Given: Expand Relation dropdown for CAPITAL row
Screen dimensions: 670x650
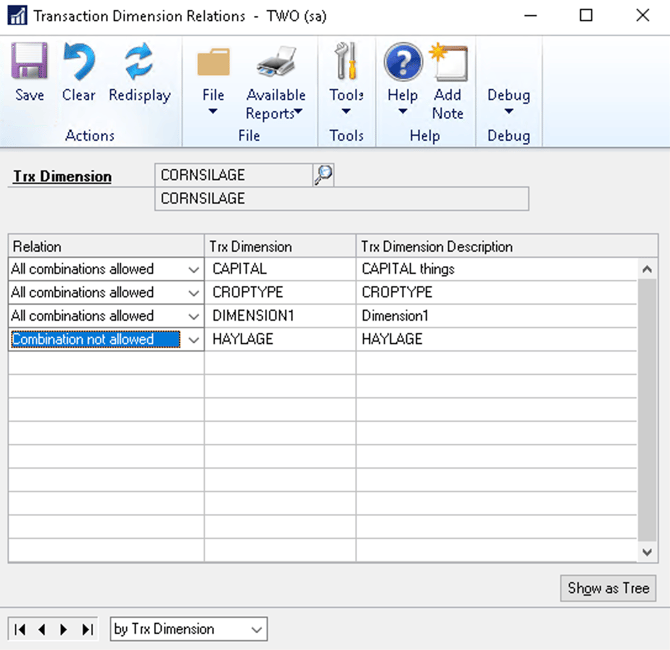Looking at the screenshot, I should pyautogui.click(x=194, y=269).
